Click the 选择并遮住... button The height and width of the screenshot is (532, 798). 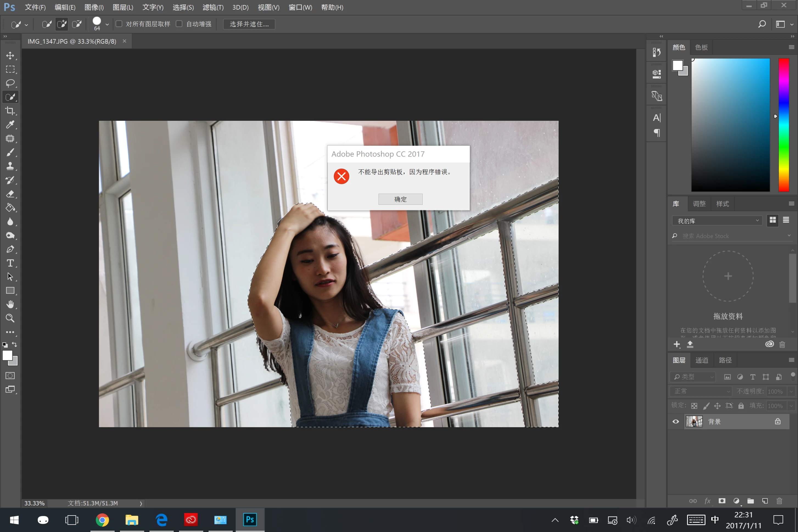(249, 24)
